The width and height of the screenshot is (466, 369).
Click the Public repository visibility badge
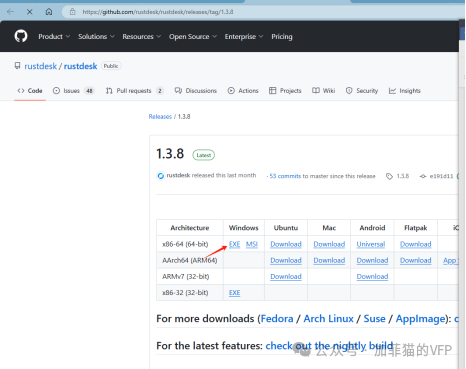pos(111,66)
